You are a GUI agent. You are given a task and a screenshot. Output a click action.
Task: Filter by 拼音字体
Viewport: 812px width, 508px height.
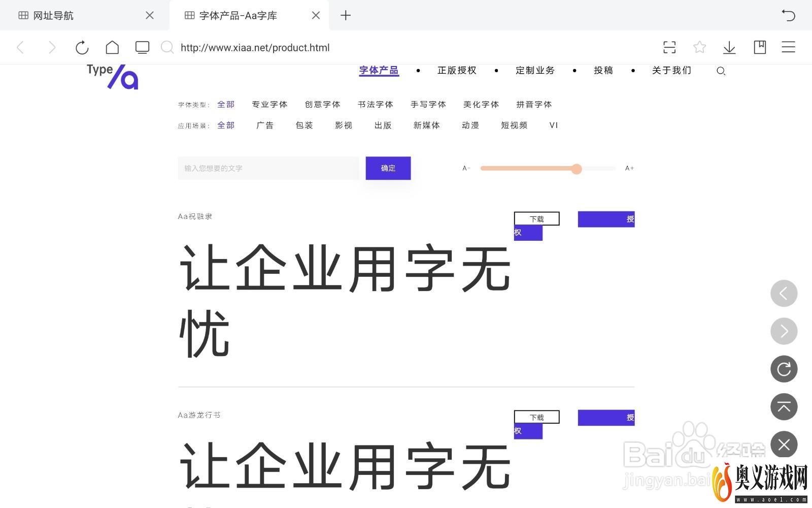click(x=534, y=104)
